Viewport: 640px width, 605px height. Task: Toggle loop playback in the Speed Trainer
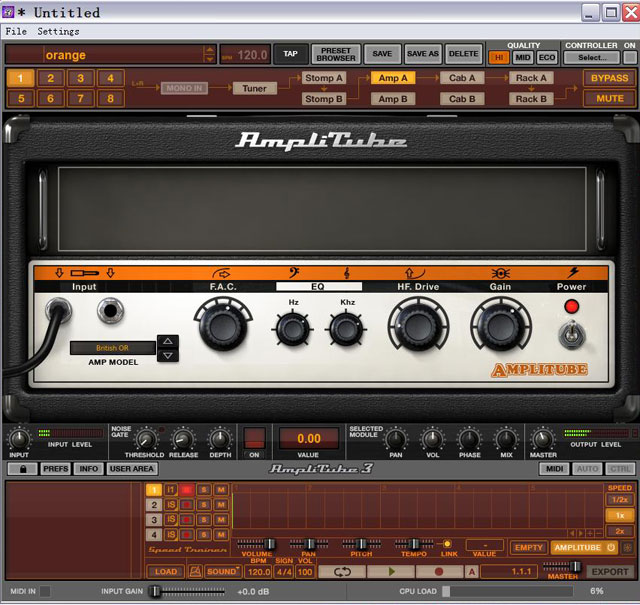[x=342, y=572]
